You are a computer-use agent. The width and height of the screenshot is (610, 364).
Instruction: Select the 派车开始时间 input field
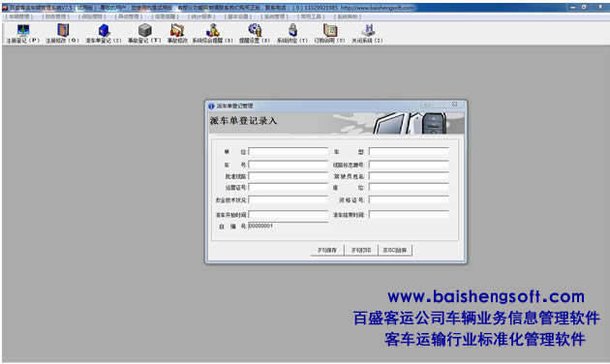(x=289, y=215)
